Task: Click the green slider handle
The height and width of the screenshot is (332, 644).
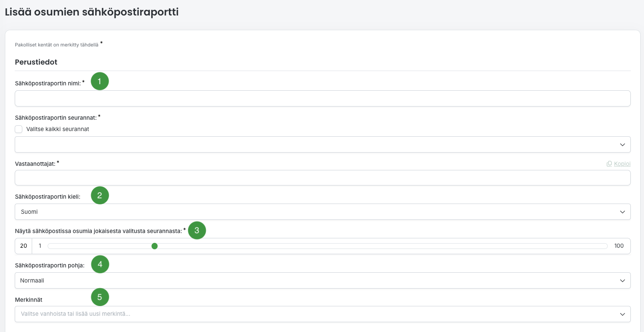Action: point(155,246)
